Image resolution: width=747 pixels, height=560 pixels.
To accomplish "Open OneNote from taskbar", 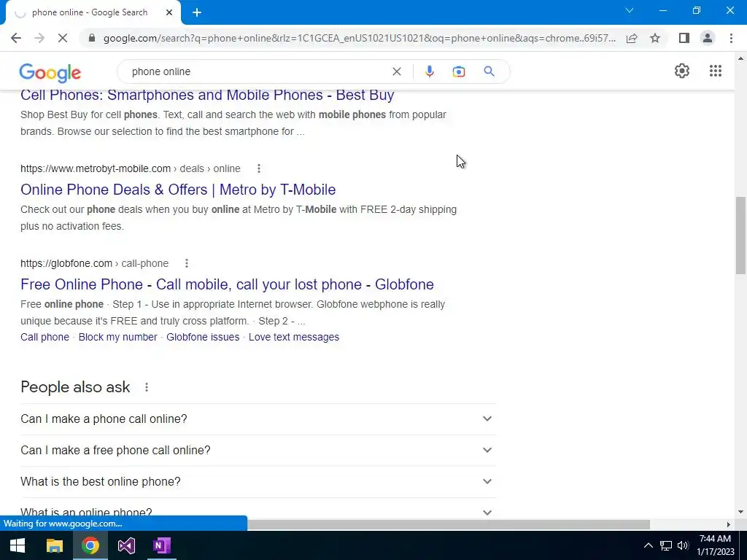I will coord(161,545).
